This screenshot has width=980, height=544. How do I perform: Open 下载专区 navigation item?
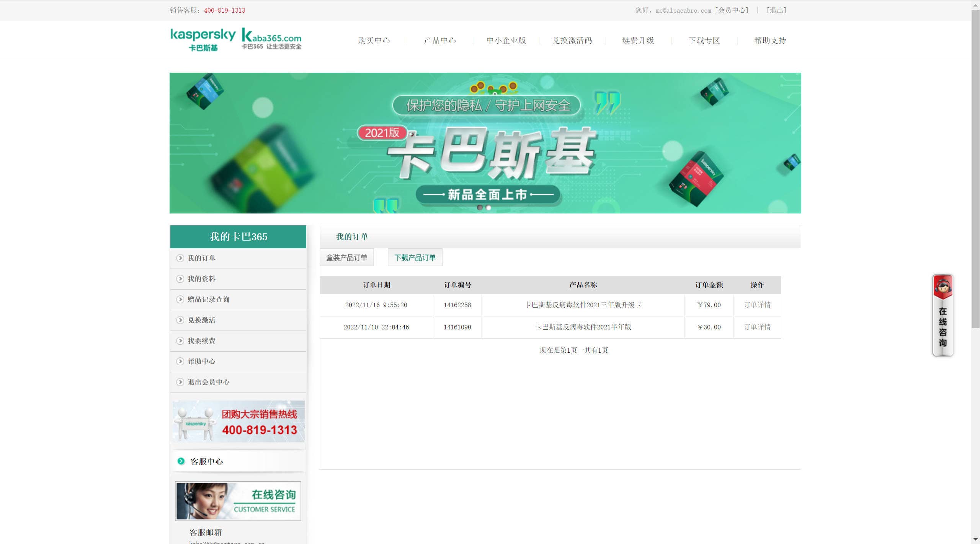(x=704, y=41)
